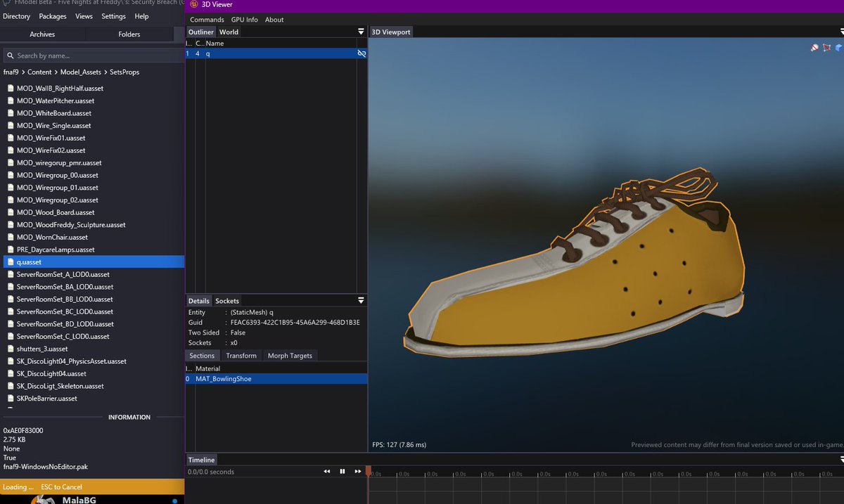This screenshot has height=504, width=844.
Task: Select the q mesh row in Outliner
Action: (276, 53)
